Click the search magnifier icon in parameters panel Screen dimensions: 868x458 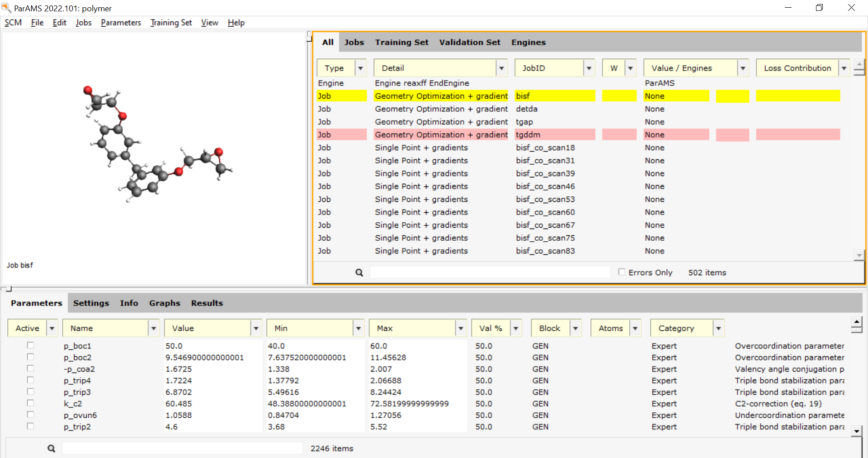point(52,448)
